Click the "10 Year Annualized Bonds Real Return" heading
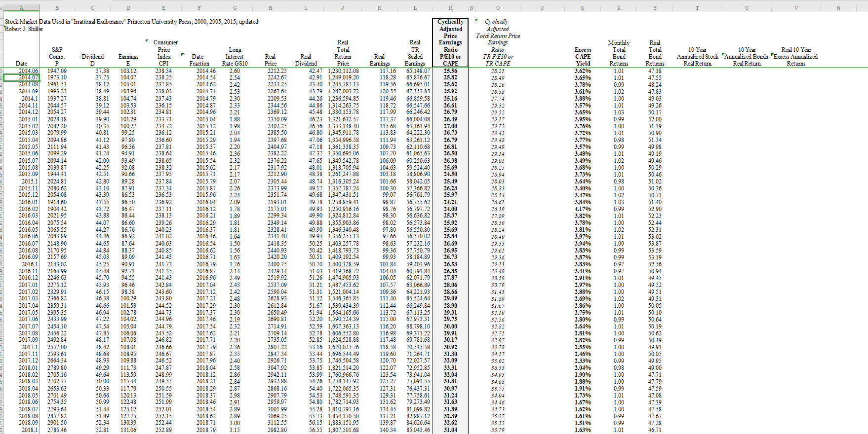 pos(747,57)
